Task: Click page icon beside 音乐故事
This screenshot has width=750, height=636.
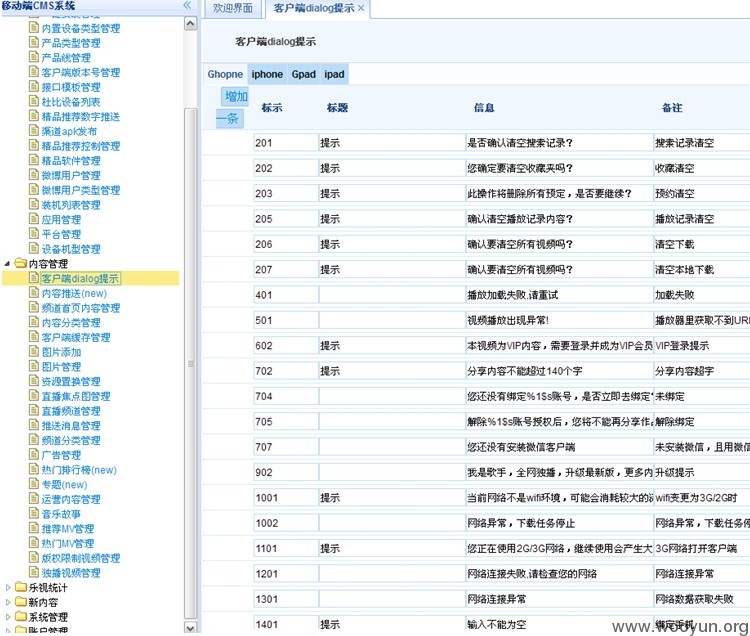Action: click(33, 513)
